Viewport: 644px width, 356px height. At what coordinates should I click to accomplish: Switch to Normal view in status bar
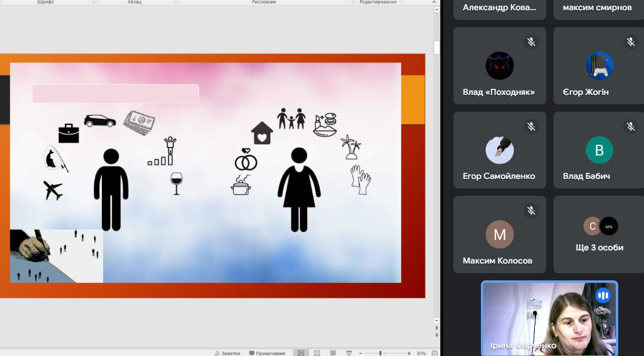tap(301, 353)
